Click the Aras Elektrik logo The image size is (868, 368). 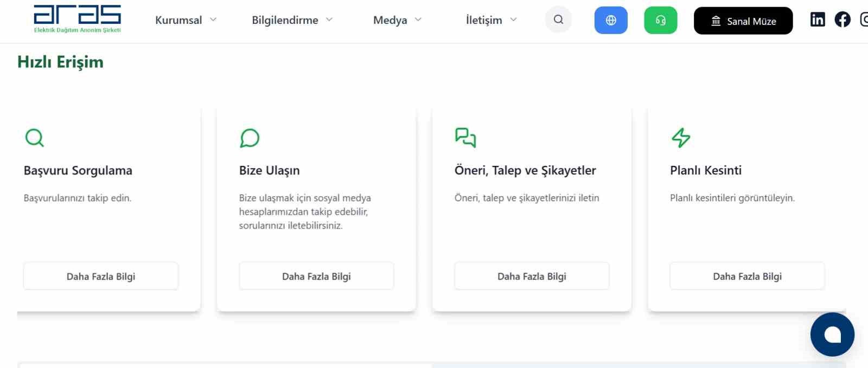point(76,18)
